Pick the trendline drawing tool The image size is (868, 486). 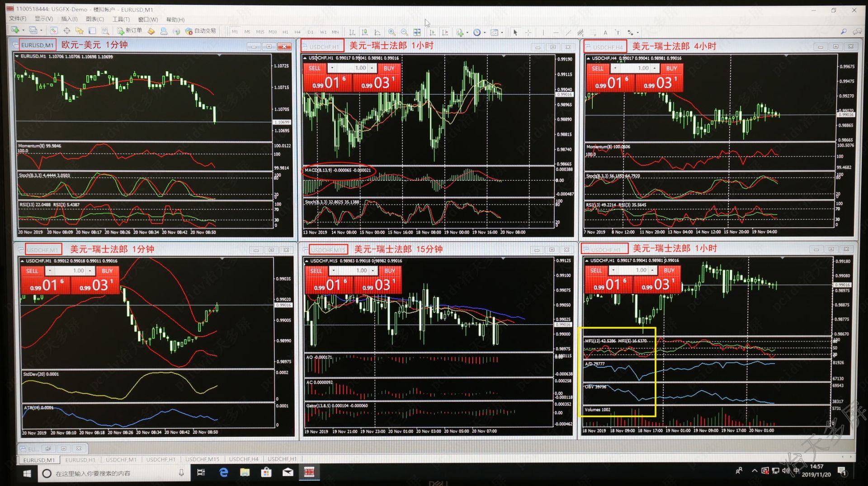pyautogui.click(x=568, y=33)
